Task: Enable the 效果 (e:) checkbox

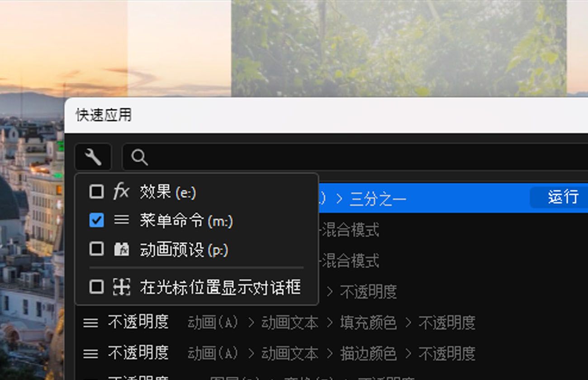Action: pos(96,192)
